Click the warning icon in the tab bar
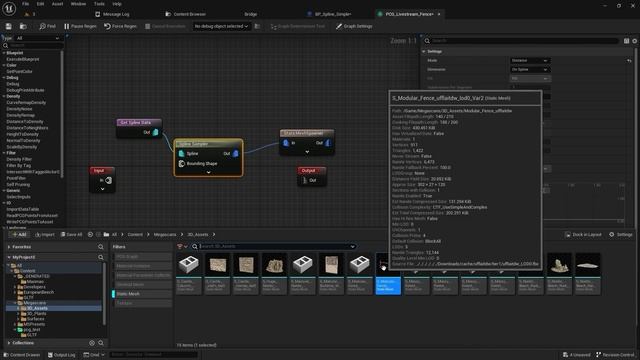The width and height of the screenshot is (640, 360). point(27,14)
